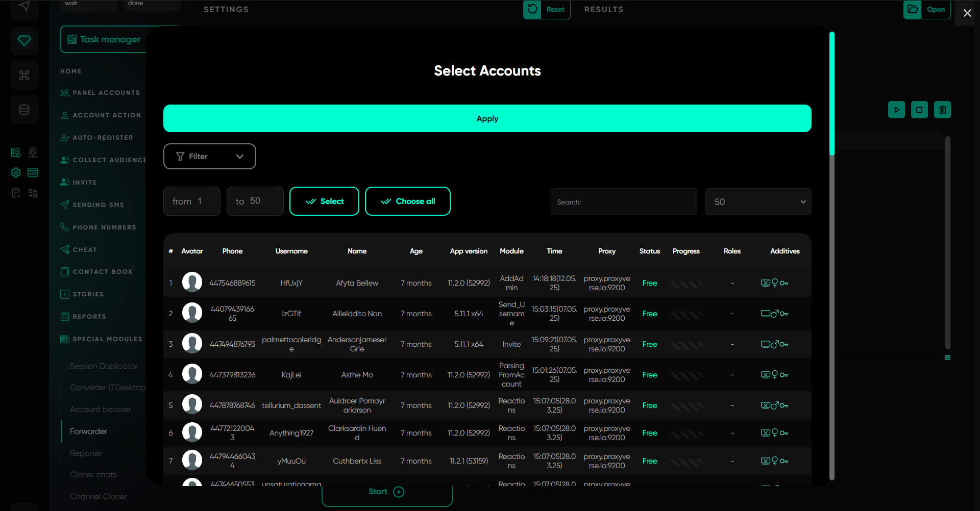The height and width of the screenshot is (511, 980).
Task: Open the 50 rows-per-page dropdown
Action: 758,202
